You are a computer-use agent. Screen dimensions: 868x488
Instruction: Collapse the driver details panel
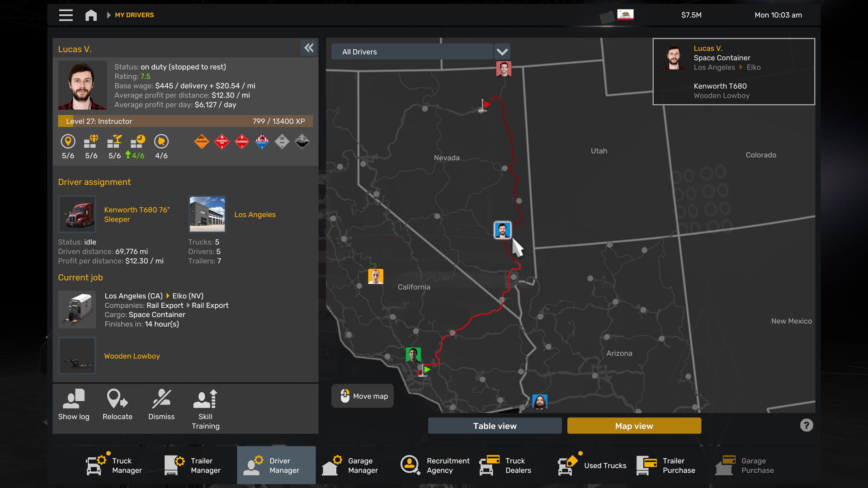click(309, 48)
